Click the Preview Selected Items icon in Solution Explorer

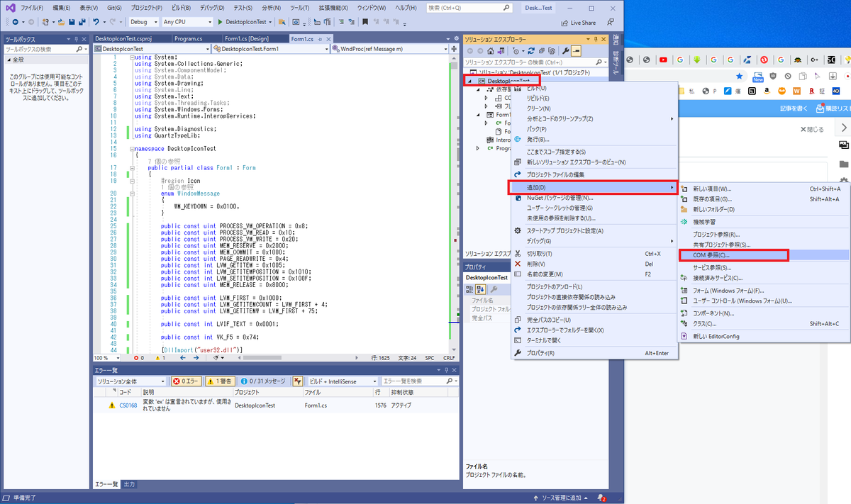tap(576, 51)
